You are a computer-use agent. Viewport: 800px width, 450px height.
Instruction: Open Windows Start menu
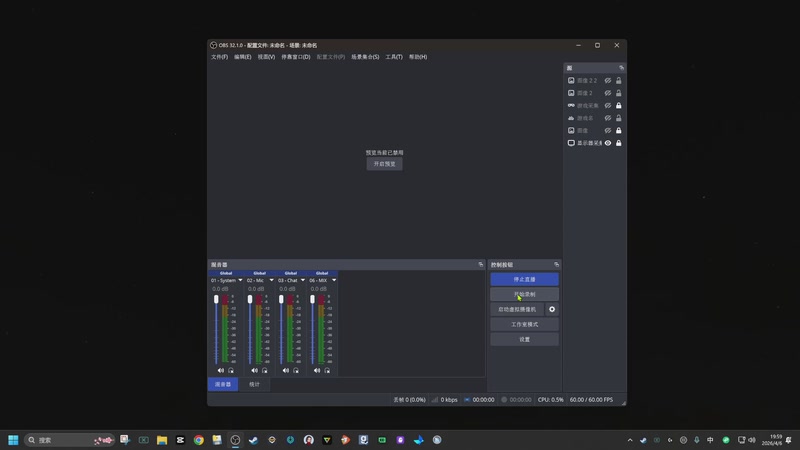click(x=13, y=440)
